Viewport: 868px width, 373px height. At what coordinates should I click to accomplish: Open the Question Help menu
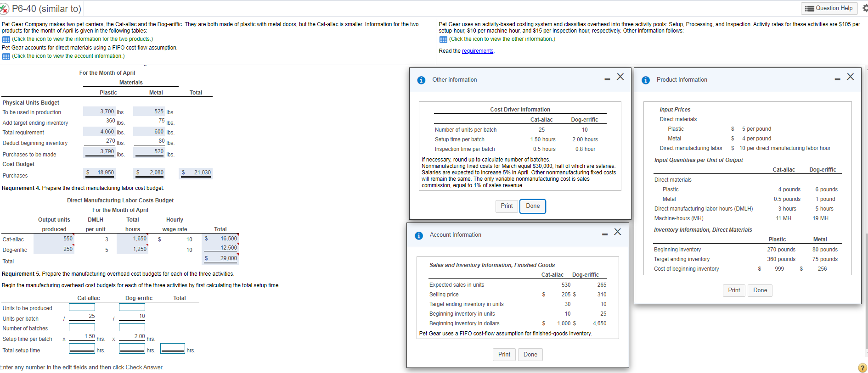point(829,8)
